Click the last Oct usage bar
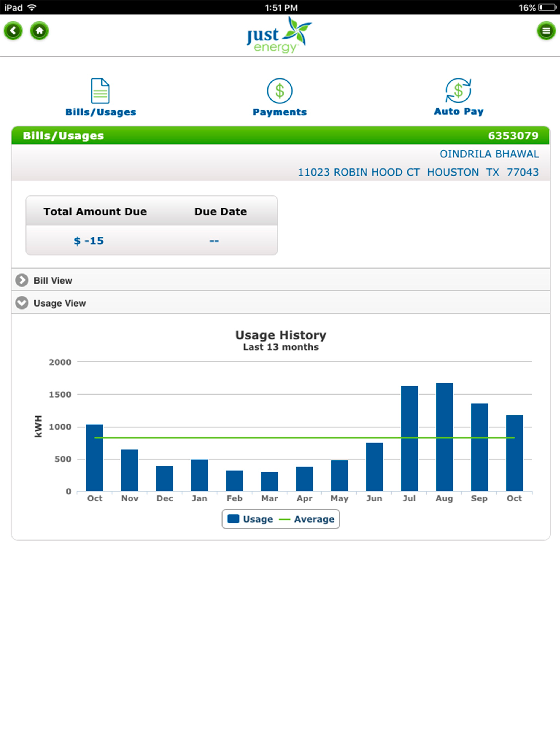 (x=515, y=453)
